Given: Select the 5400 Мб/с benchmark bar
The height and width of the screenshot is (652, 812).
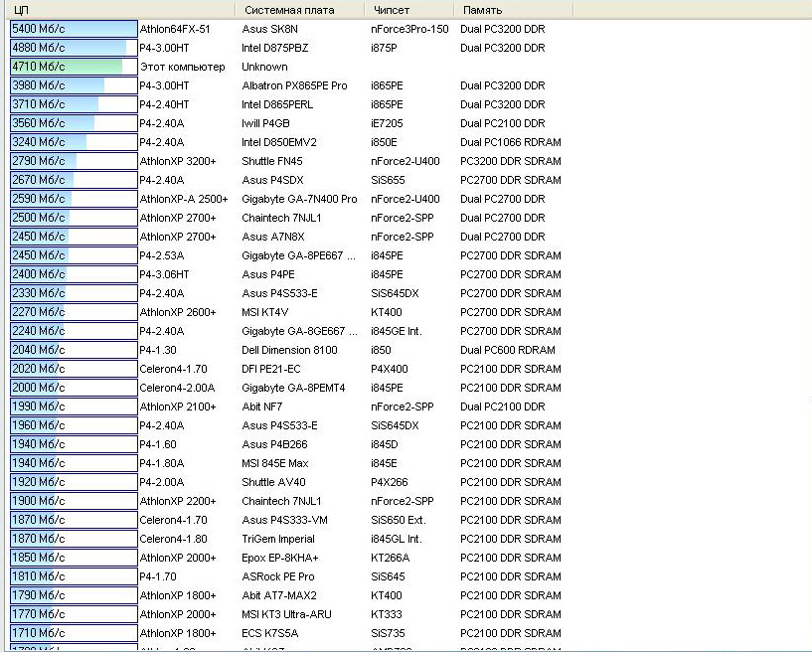Looking at the screenshot, I should (x=74, y=29).
